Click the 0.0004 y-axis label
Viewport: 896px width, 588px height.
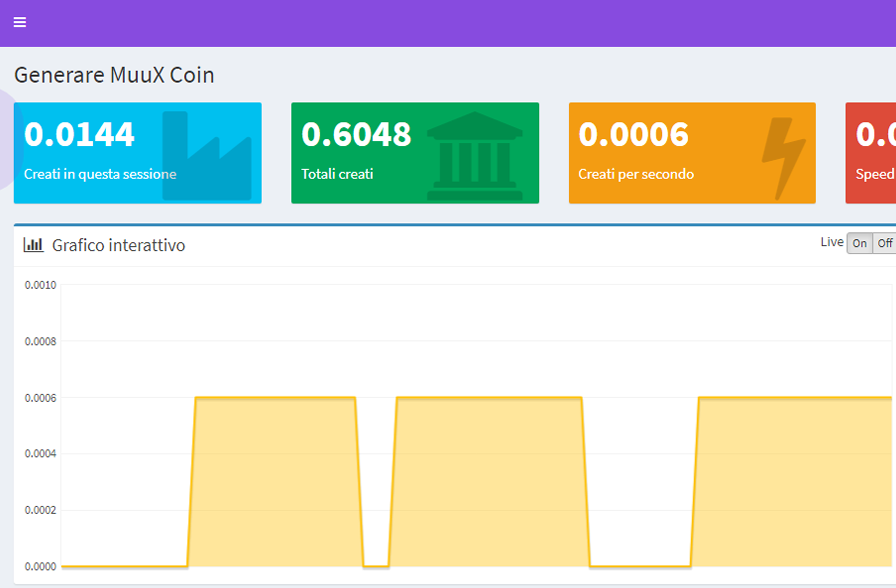tap(40, 454)
